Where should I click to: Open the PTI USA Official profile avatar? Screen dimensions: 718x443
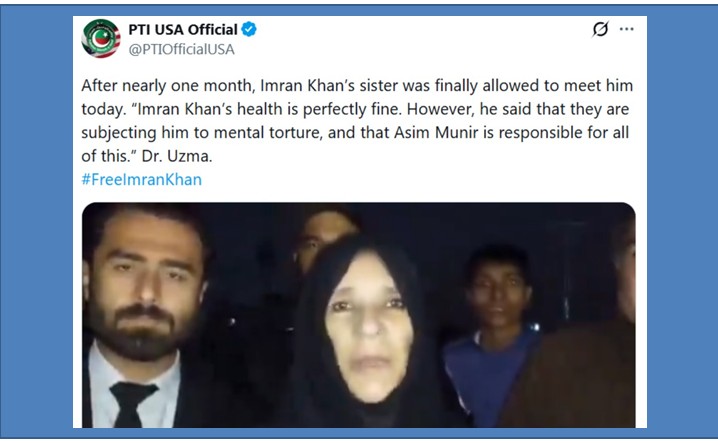[101, 38]
